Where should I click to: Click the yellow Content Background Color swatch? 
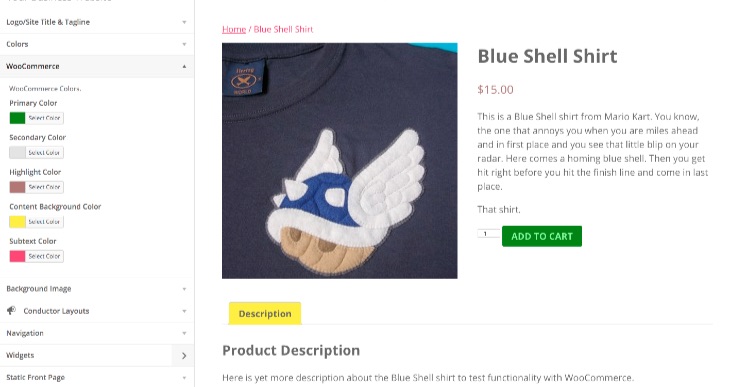pyautogui.click(x=17, y=222)
